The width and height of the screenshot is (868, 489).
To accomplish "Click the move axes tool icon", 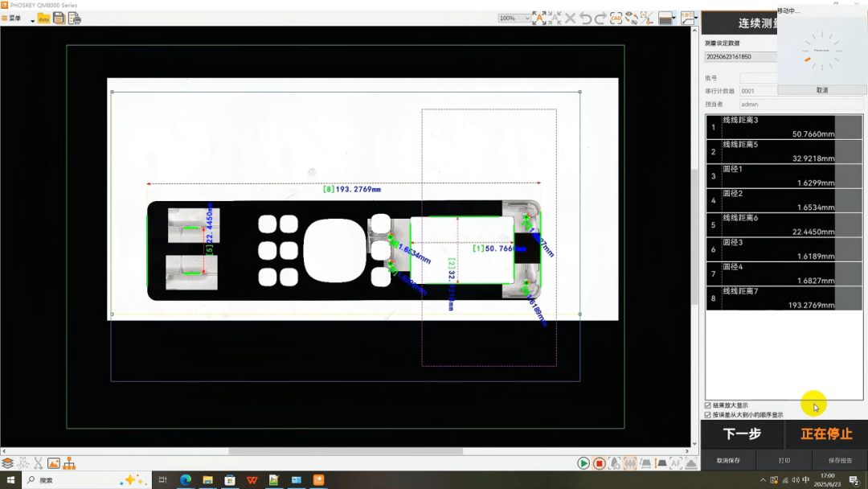I will point(23,463).
